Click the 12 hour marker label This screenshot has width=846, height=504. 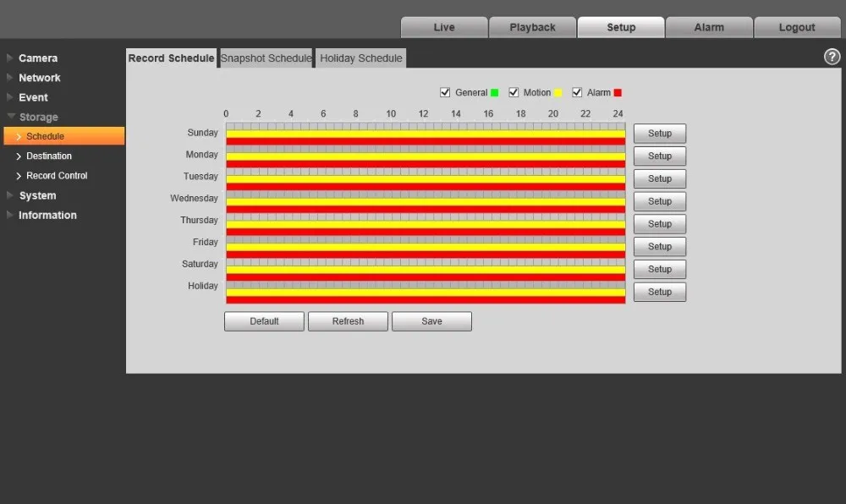coord(423,113)
